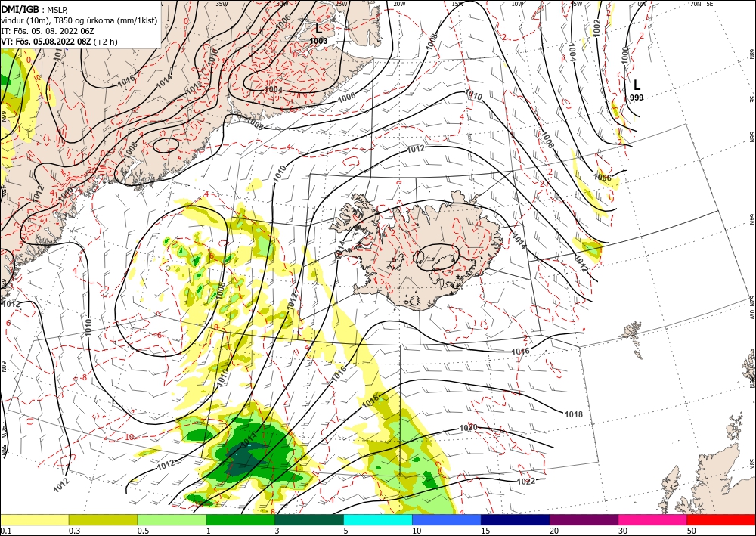
Task: Click the 'IT: Fös. 05. 08. 2022 06Z' line
Action: [x=47, y=31]
